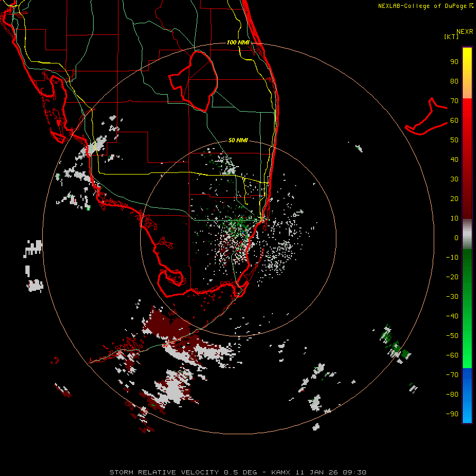Click the 0 value on the velocity scale
476x476 pixels.
tap(456, 237)
